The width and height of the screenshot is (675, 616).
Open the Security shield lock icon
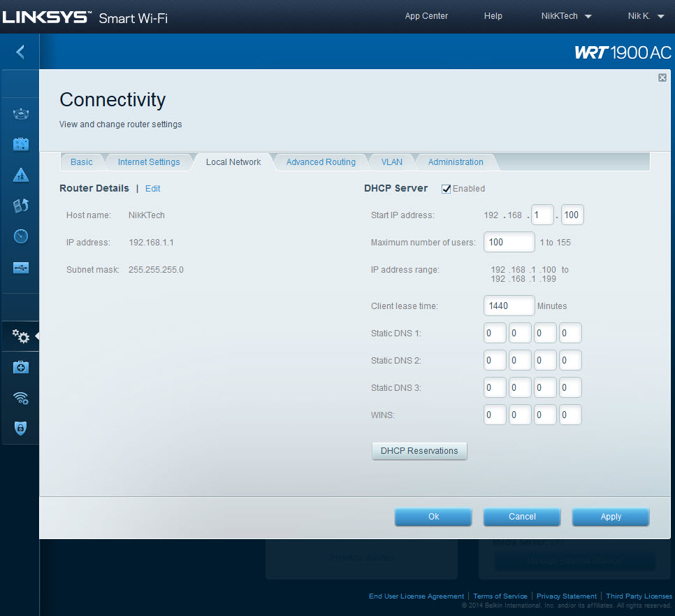pos(21,428)
